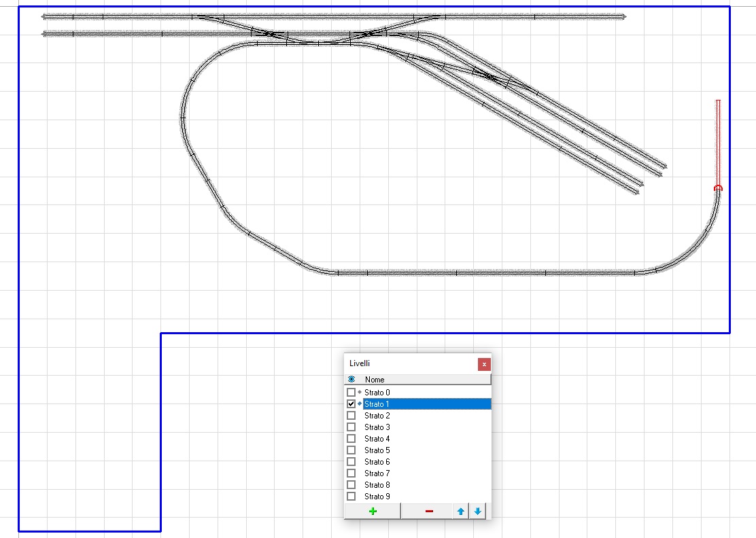Tick the Strato 2 checkbox
This screenshot has height=538, width=756.
pyautogui.click(x=351, y=416)
